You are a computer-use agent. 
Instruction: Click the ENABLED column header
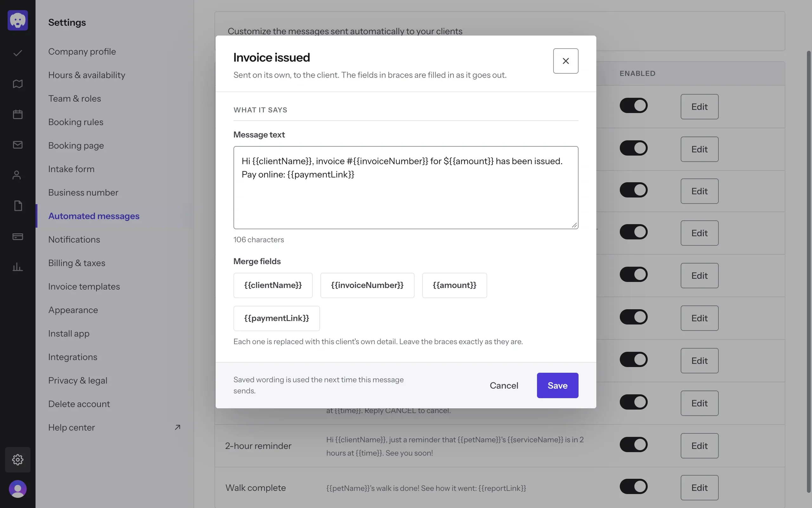(638, 73)
